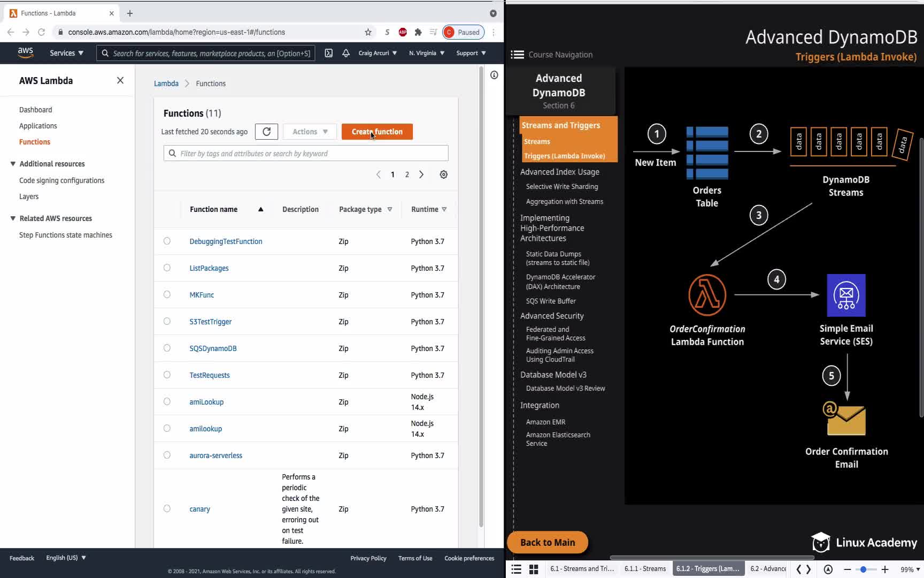Click the navigation compass icon in course toolbar
This screenshot has width=924, height=578.
(x=828, y=569)
